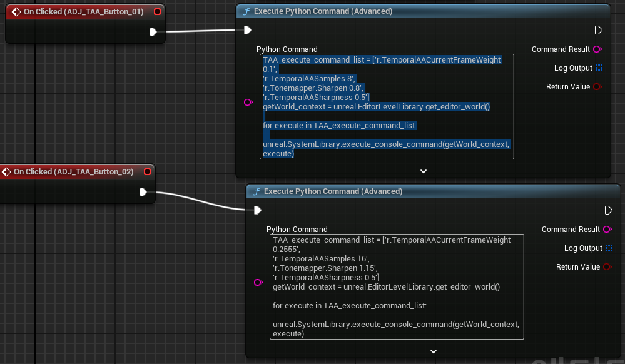
Task: Click 'Python Command' label on upper node
Action: click(x=287, y=49)
